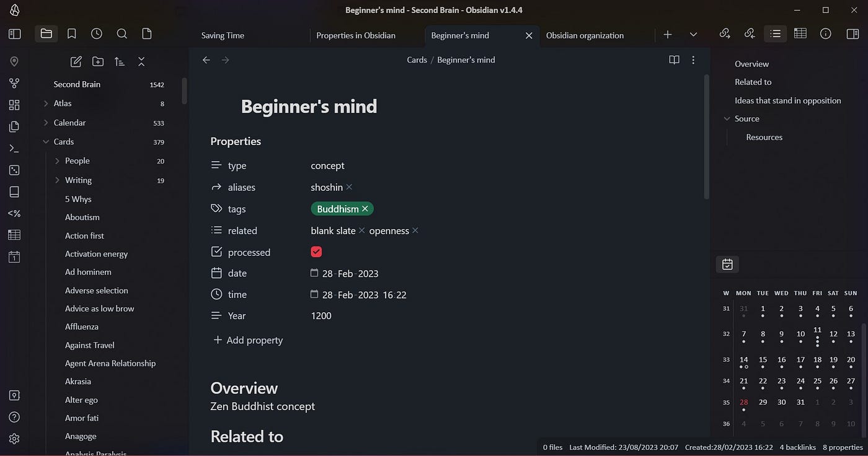Open the outline panel icon
This screenshot has width=868, height=456.
point(775,34)
